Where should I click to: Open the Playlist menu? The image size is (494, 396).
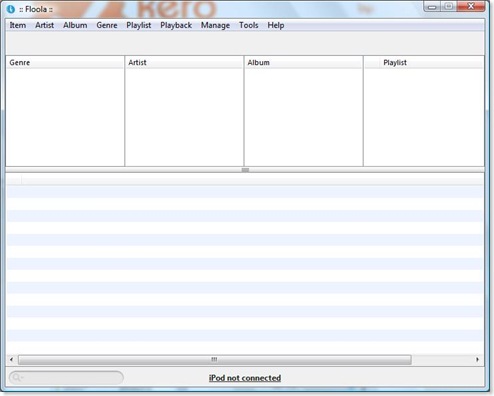[x=139, y=25]
